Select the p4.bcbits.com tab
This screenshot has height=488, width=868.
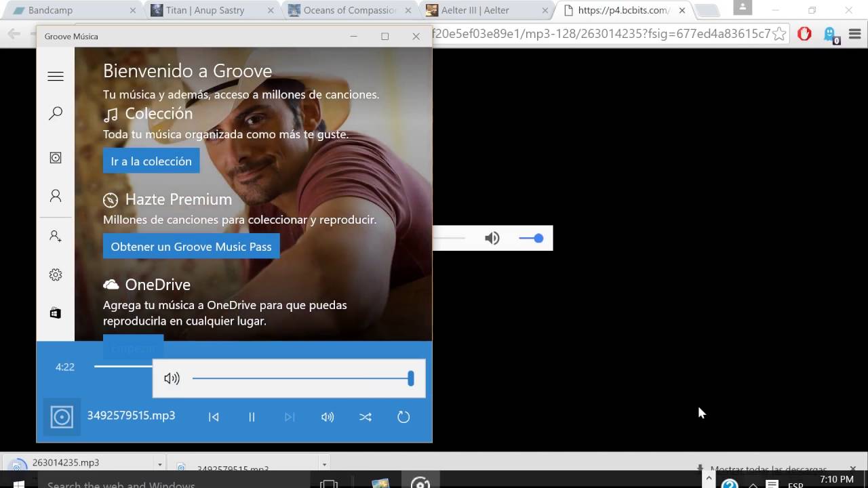(x=624, y=10)
